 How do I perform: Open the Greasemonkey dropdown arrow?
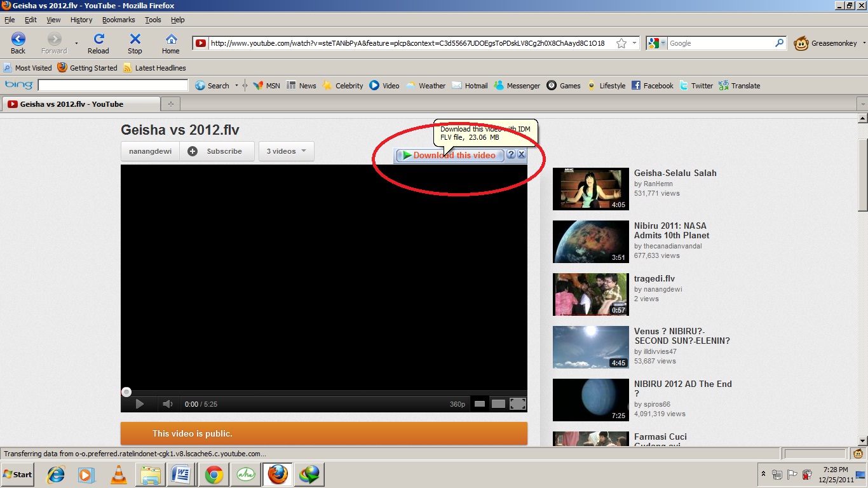click(x=864, y=43)
